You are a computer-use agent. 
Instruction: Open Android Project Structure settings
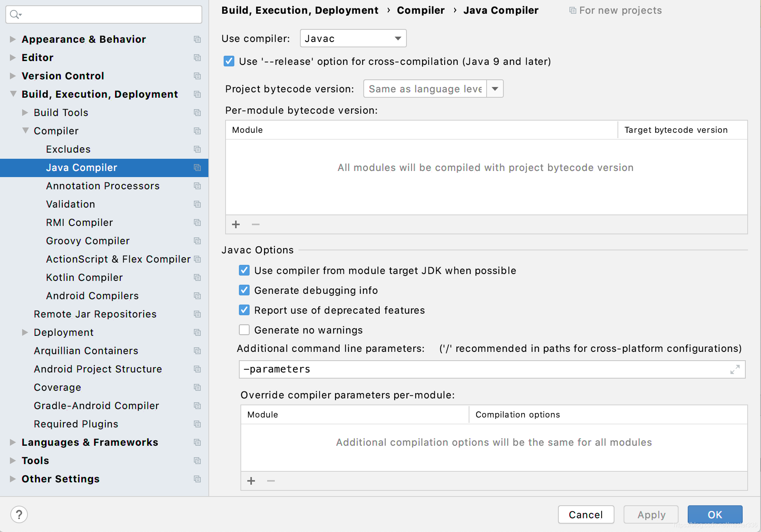click(98, 369)
